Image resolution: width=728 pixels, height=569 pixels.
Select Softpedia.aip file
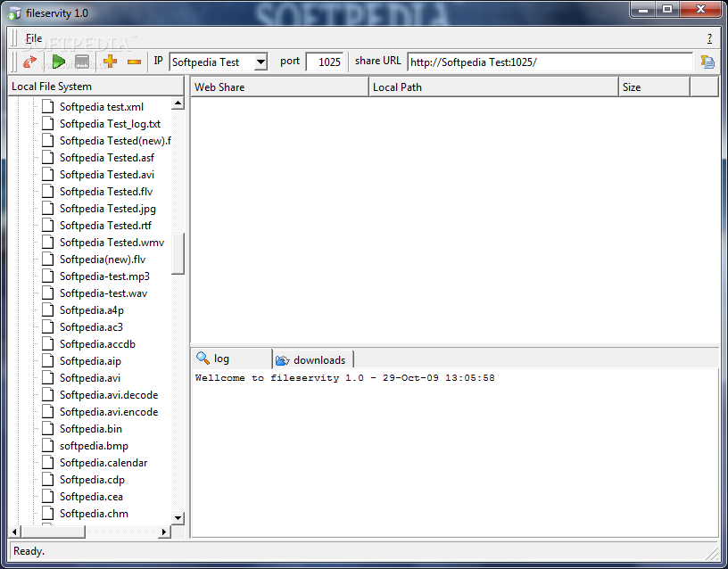[x=90, y=361]
